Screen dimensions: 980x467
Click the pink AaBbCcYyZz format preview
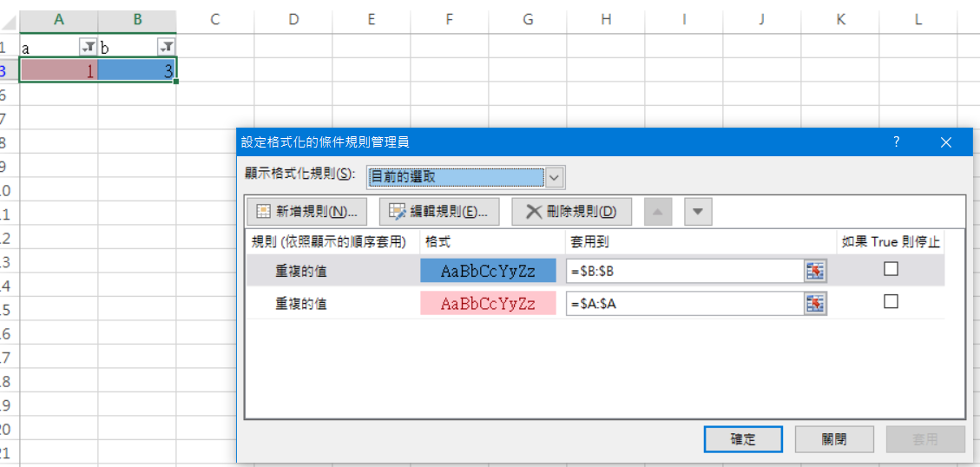coord(488,303)
